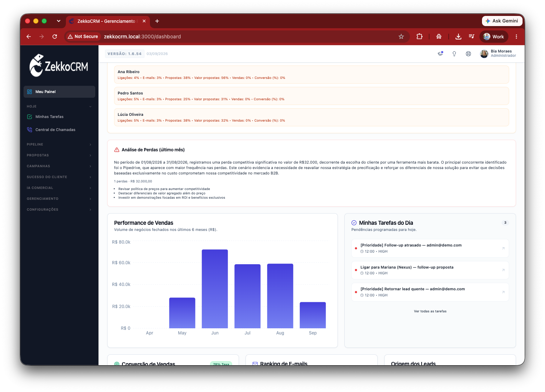545x392 pixels.
Task: Open the graduation cap tutorial icon
Action: coord(440,54)
